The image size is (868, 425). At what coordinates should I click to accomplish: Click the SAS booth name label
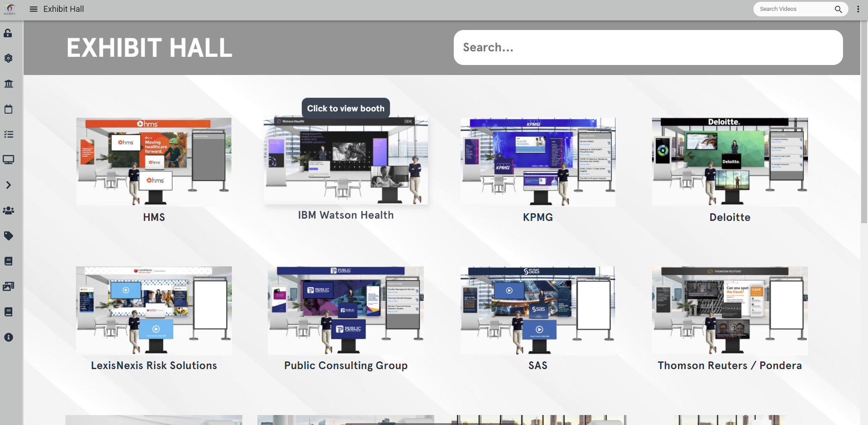[538, 365]
